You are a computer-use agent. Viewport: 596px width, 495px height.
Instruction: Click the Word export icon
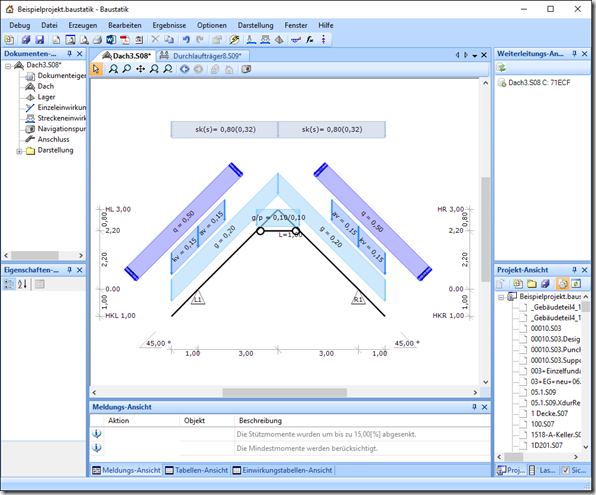point(111,40)
